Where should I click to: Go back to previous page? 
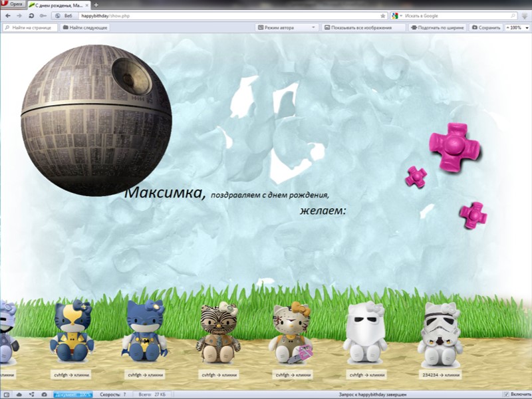tap(8, 15)
